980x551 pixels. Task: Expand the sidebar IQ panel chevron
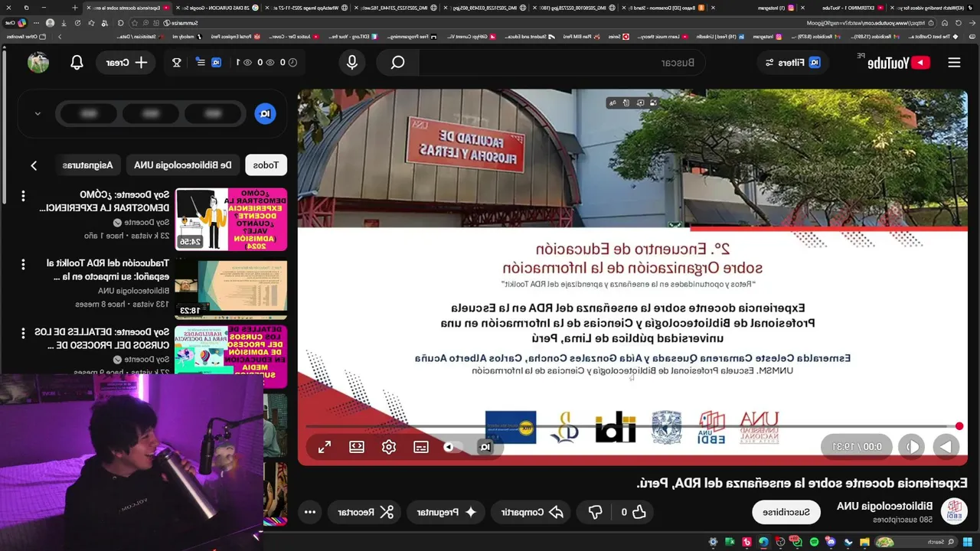[x=38, y=113]
